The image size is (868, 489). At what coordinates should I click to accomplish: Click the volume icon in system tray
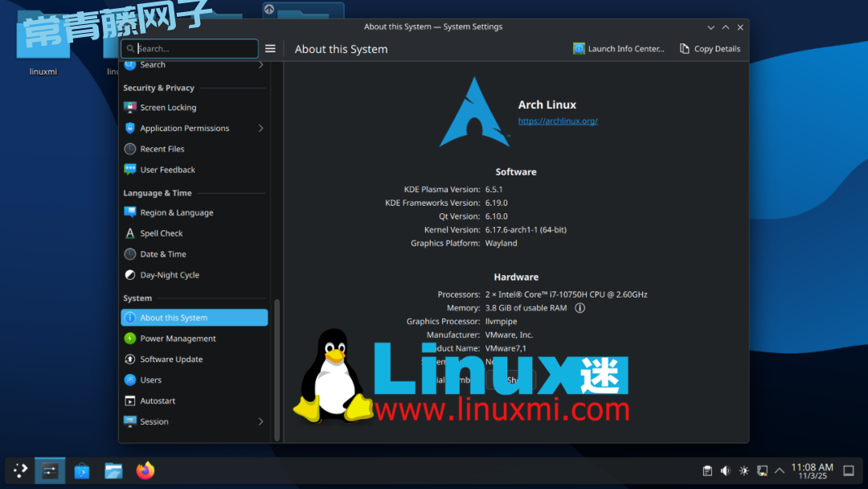pos(726,471)
